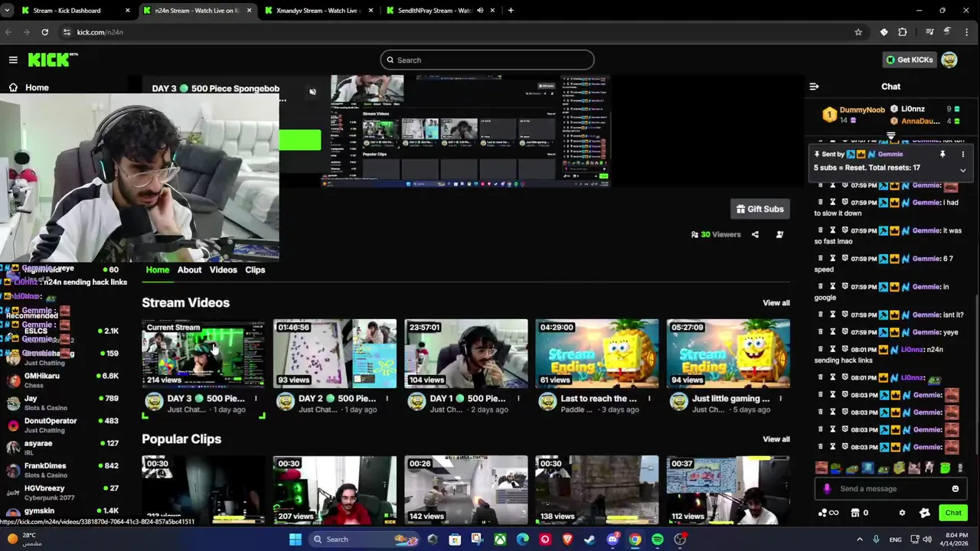Open options menu for DAY 1 video
The width and height of the screenshot is (980, 551).
(x=518, y=399)
